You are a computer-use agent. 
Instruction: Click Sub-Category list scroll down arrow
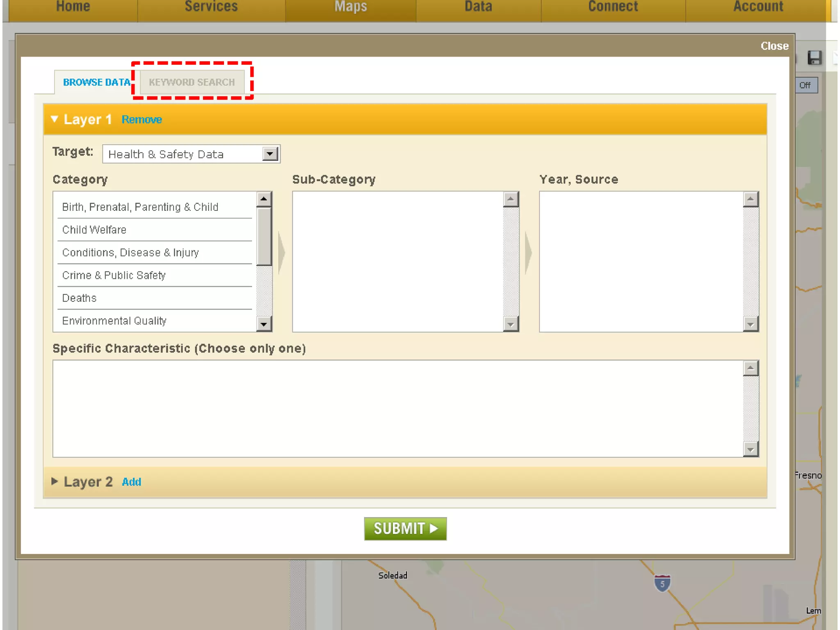(x=511, y=324)
